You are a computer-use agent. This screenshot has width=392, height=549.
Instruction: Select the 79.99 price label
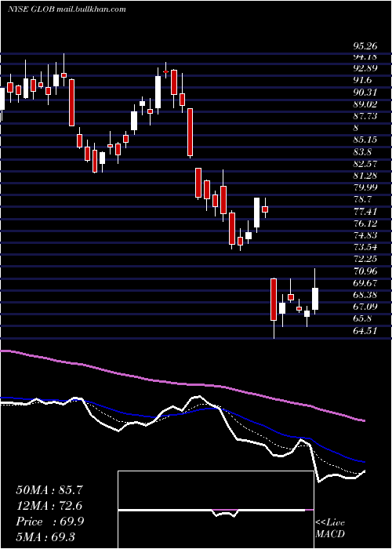365,187
